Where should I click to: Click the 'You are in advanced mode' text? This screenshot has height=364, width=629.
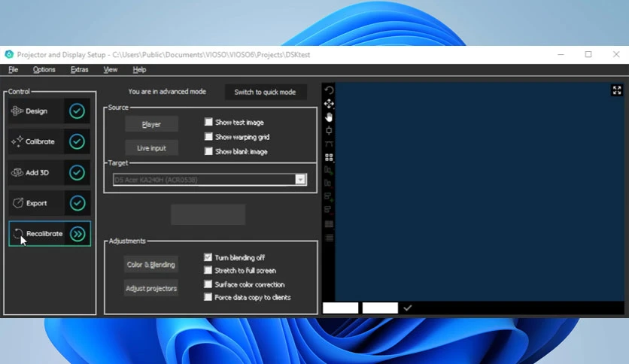pyautogui.click(x=167, y=92)
